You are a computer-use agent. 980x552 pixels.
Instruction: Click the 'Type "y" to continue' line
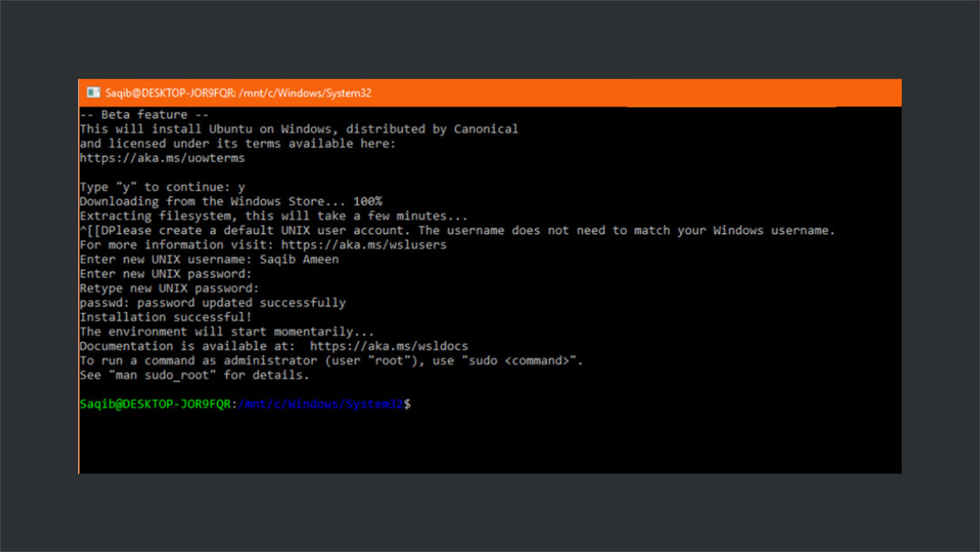coord(162,187)
